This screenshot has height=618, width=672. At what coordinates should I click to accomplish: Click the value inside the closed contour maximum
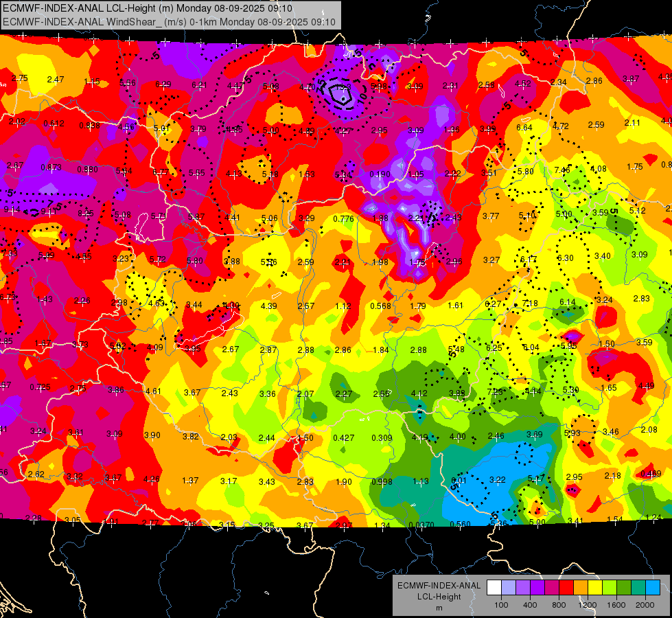pyautogui.click(x=343, y=87)
